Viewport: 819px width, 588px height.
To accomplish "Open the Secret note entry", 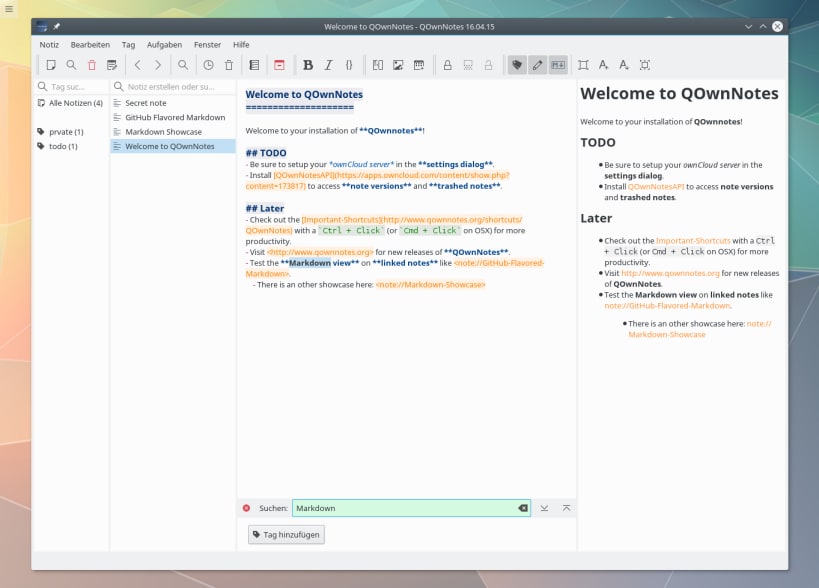I will point(173,103).
